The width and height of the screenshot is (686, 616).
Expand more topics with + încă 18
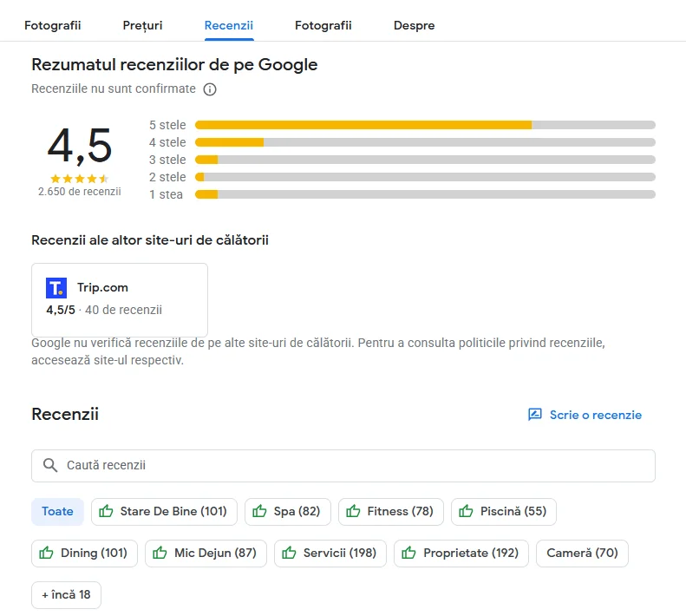point(66,594)
